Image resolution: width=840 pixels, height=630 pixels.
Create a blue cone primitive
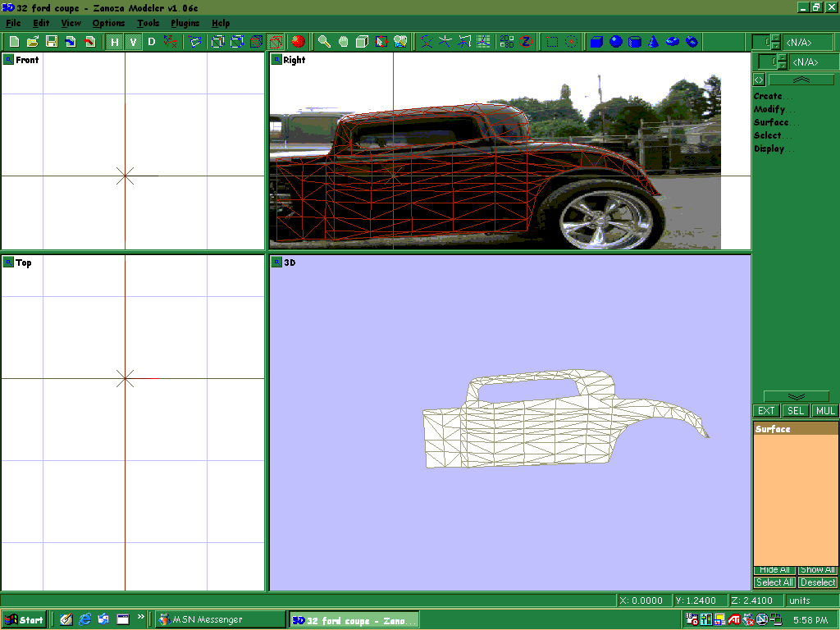[x=654, y=42]
